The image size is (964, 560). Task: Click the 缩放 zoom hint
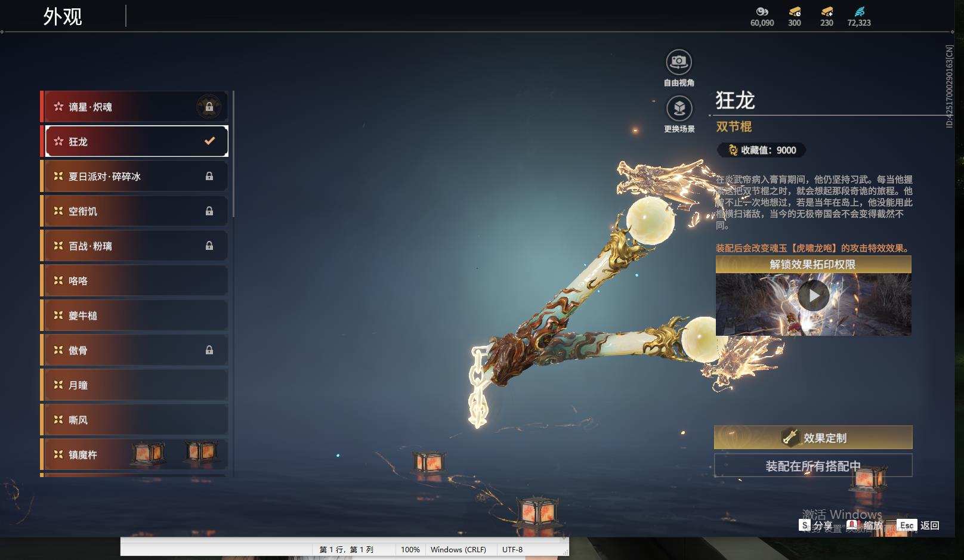pos(865,525)
